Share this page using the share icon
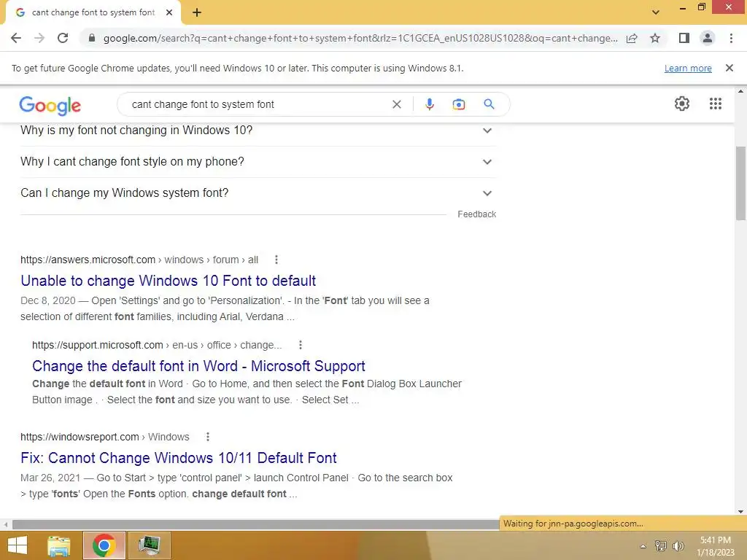This screenshot has width=747, height=560. tap(632, 38)
